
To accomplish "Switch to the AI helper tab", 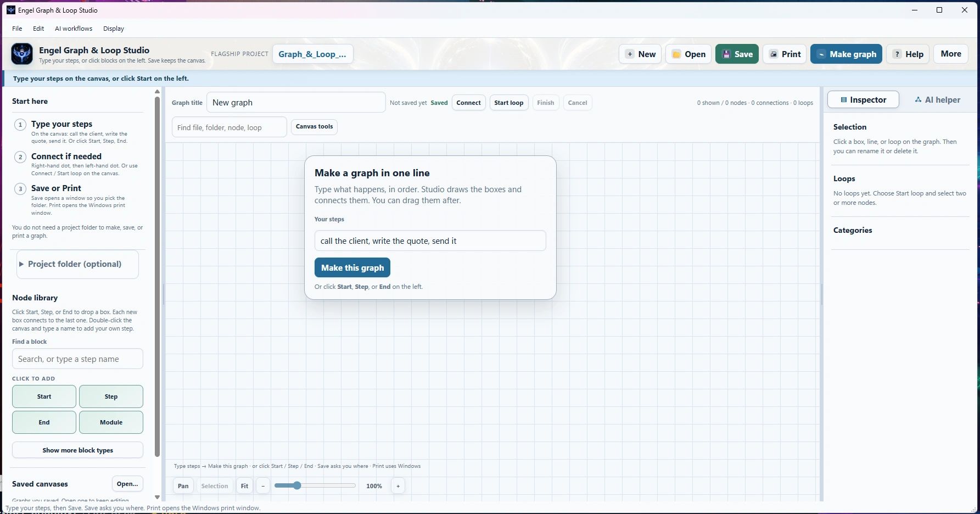I will (937, 100).
